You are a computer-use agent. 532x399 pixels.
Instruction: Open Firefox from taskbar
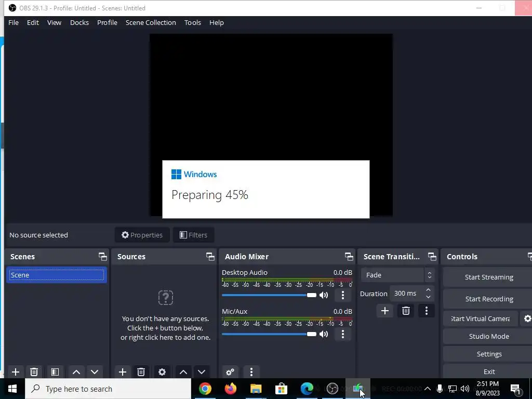tap(230, 389)
